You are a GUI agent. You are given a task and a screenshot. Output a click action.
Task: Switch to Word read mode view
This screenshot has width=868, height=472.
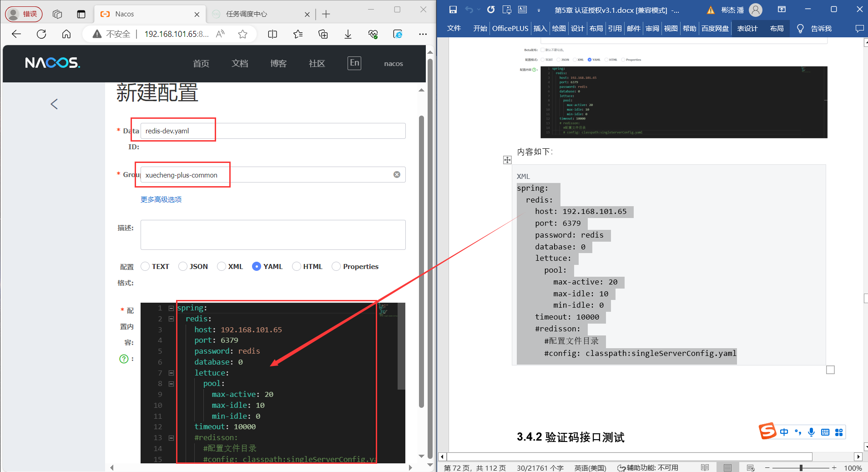pyautogui.click(x=705, y=467)
